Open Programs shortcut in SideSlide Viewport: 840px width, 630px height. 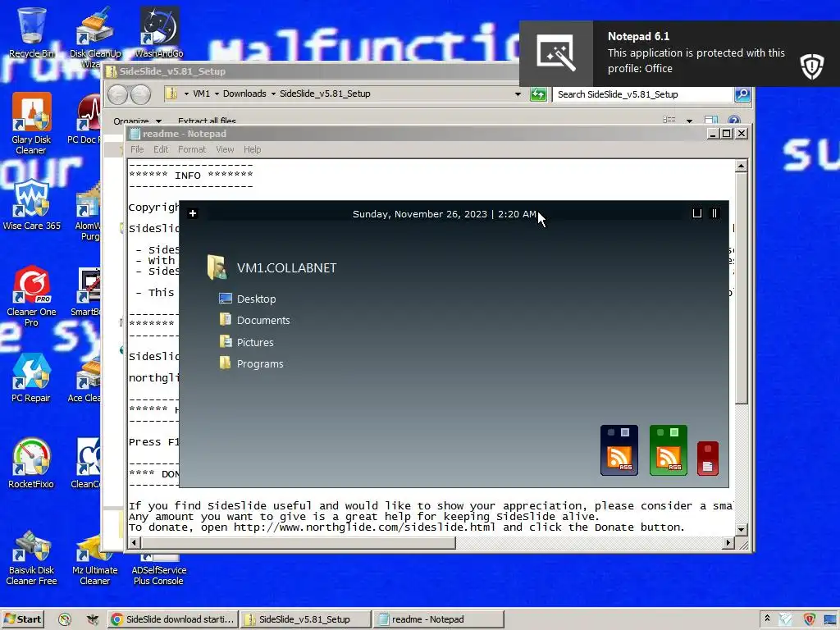[251, 363]
